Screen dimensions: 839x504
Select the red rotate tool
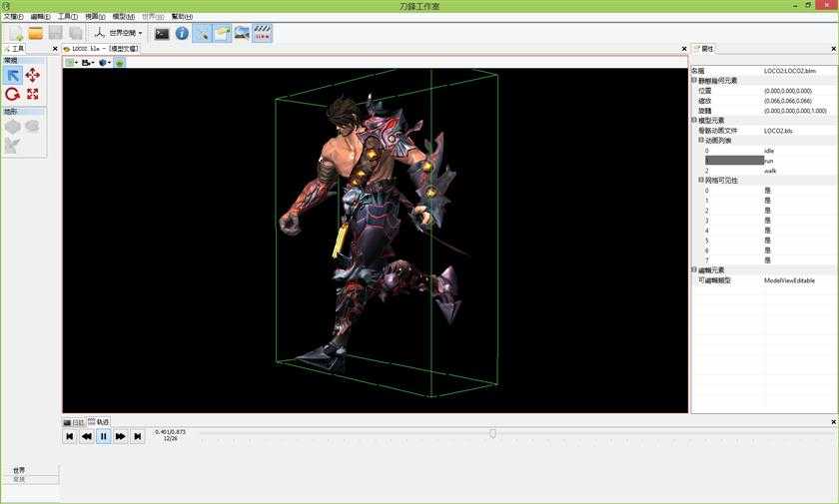coord(13,95)
